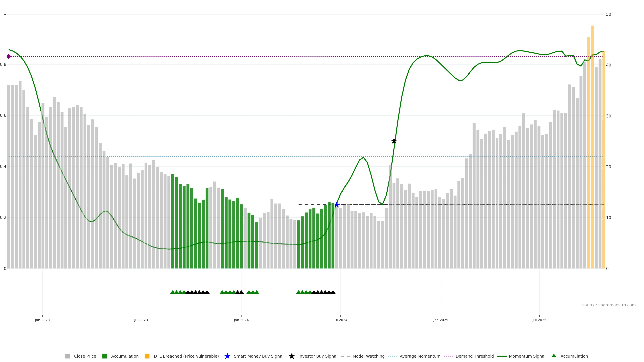
Task: Click the Close Price legend label
Action: click(85, 356)
